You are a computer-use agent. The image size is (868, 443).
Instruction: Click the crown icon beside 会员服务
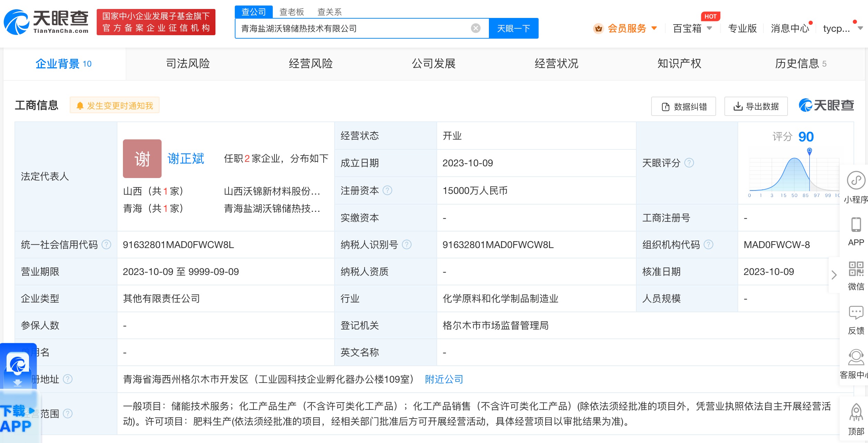click(598, 28)
